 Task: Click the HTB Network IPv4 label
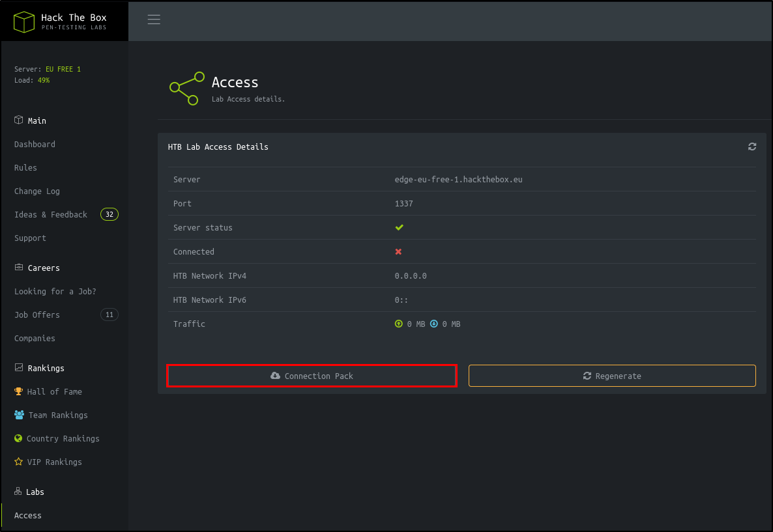(x=209, y=276)
